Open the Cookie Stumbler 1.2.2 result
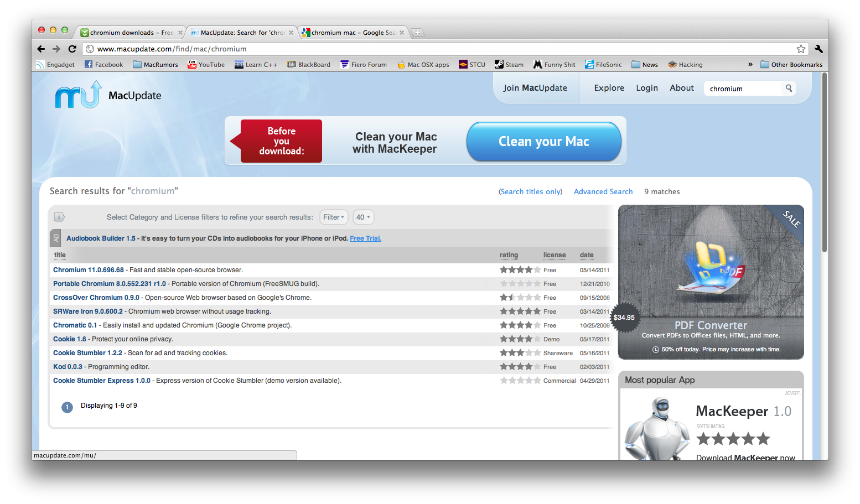This screenshot has width=860, height=504. coord(87,353)
